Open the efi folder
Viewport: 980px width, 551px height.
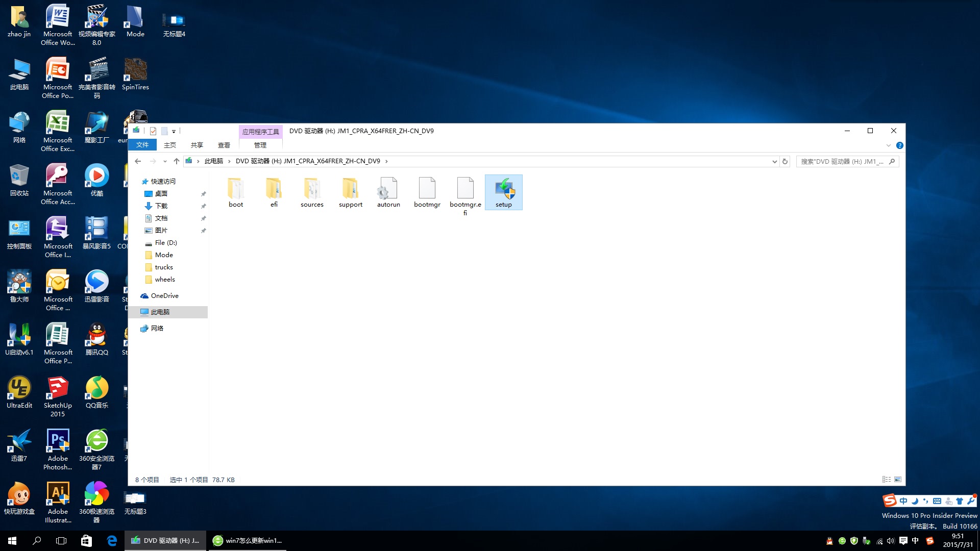(273, 192)
